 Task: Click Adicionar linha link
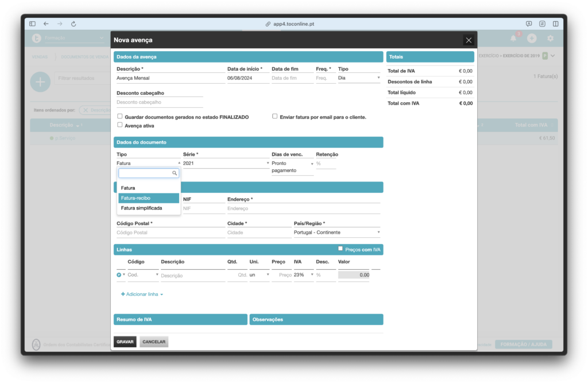pos(142,294)
